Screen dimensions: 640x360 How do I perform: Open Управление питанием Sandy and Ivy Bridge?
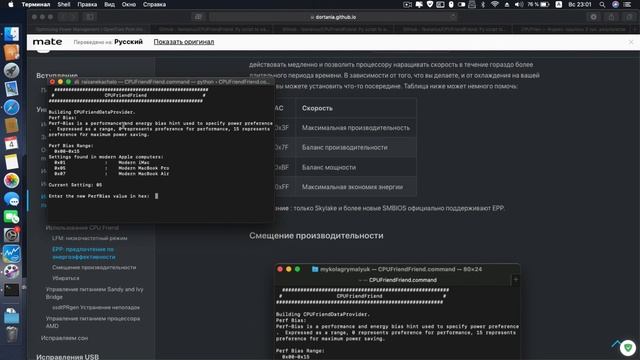95,293
